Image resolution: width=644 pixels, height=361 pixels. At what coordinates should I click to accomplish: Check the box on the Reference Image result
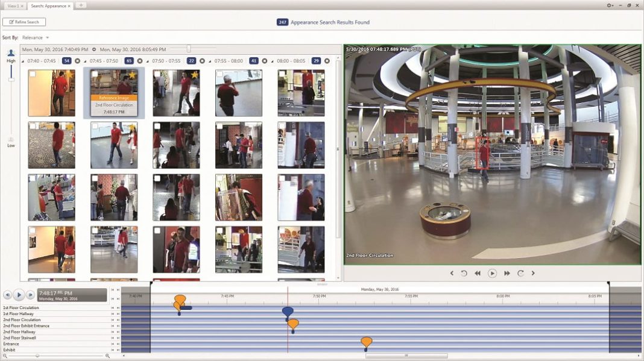tap(94, 74)
